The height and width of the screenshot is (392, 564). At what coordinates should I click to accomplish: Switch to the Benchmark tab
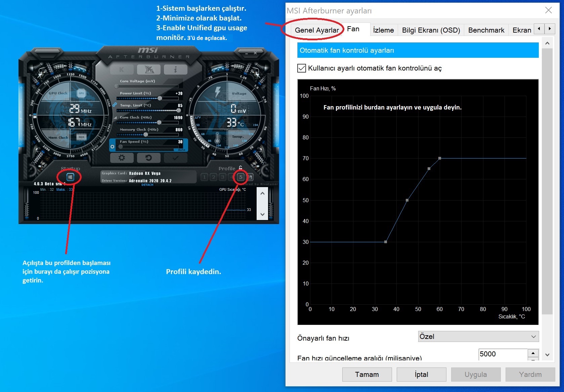486,30
